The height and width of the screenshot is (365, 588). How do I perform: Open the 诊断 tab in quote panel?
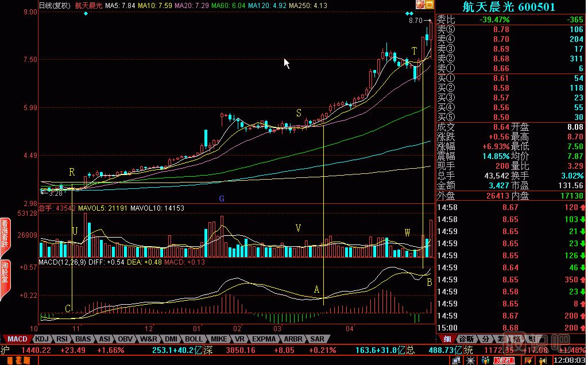(466, 339)
